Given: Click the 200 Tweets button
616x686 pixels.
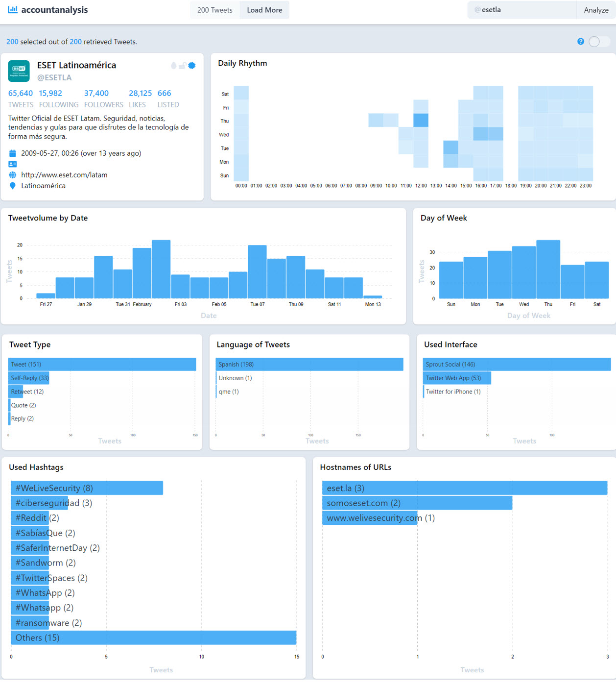Looking at the screenshot, I should coord(214,10).
